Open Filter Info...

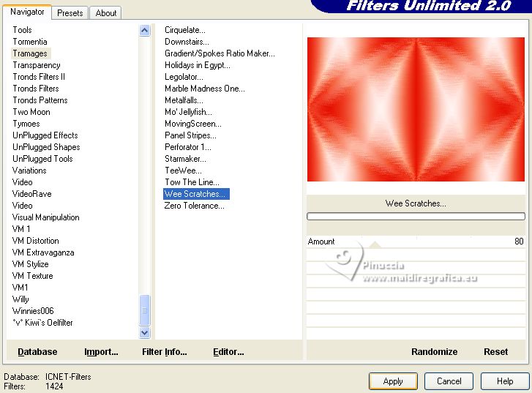164,351
